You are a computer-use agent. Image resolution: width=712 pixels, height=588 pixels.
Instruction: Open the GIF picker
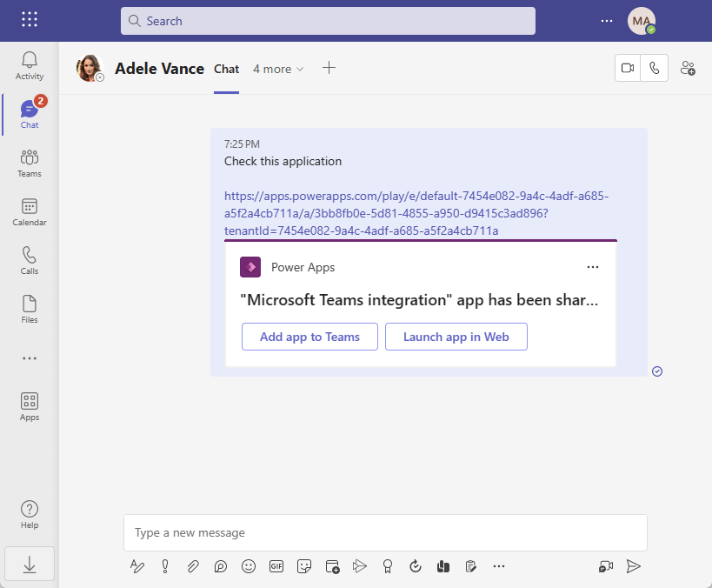(x=276, y=566)
